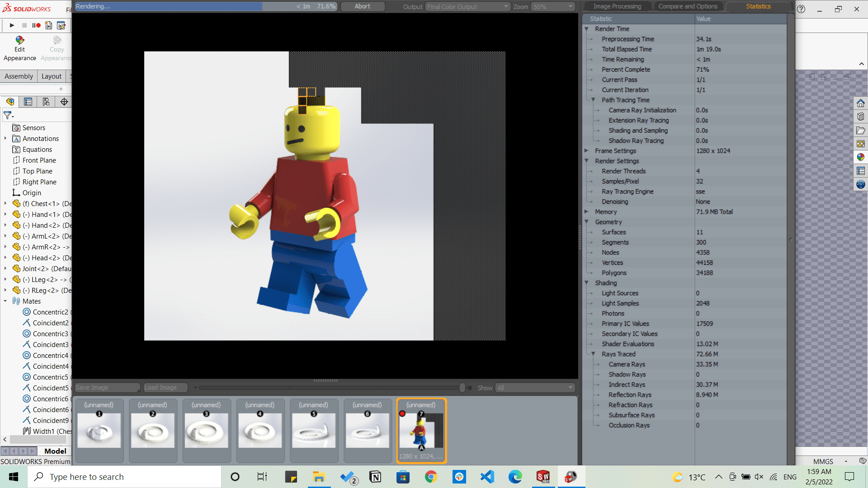Image resolution: width=868 pixels, height=488 pixels.
Task: Click the help question mark icon
Action: [801, 9]
